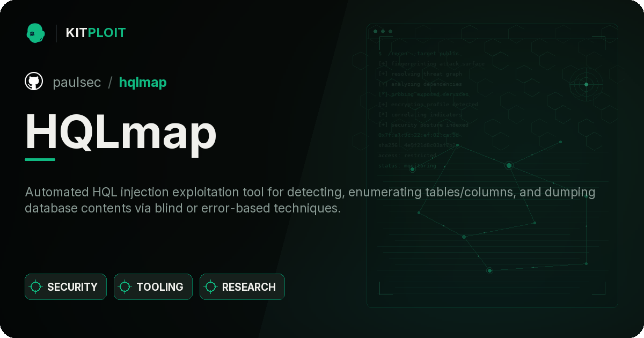The height and width of the screenshot is (338, 644).
Task: Select the SECURITY tag badge
Action: coord(65,287)
